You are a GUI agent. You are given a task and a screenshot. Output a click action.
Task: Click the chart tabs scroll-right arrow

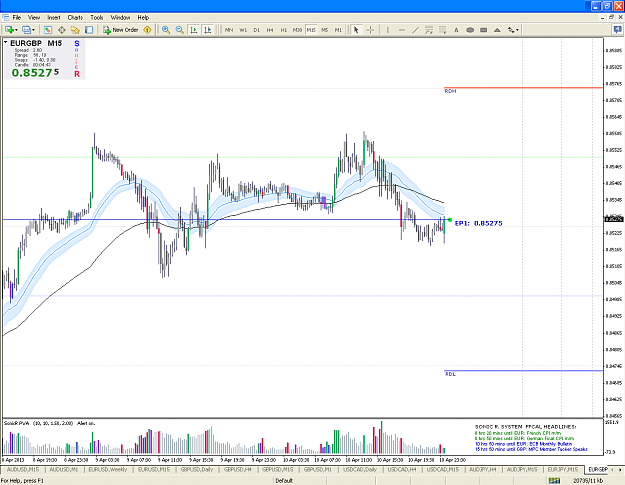(620, 470)
